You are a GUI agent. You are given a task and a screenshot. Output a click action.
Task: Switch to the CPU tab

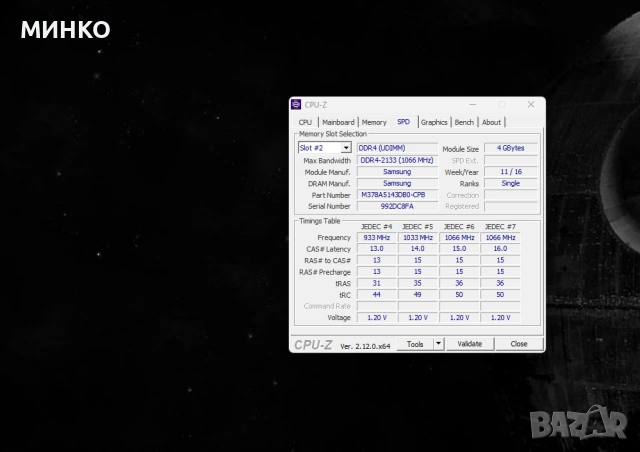[x=305, y=122]
